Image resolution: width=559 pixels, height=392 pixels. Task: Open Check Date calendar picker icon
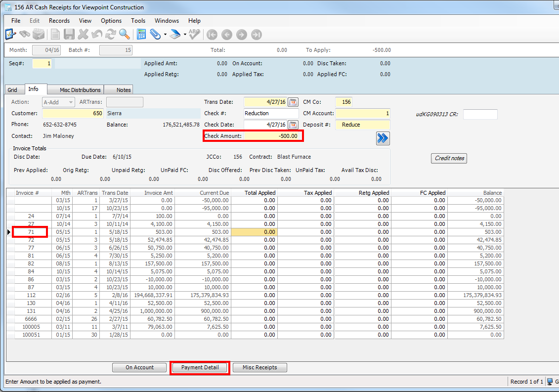293,125
